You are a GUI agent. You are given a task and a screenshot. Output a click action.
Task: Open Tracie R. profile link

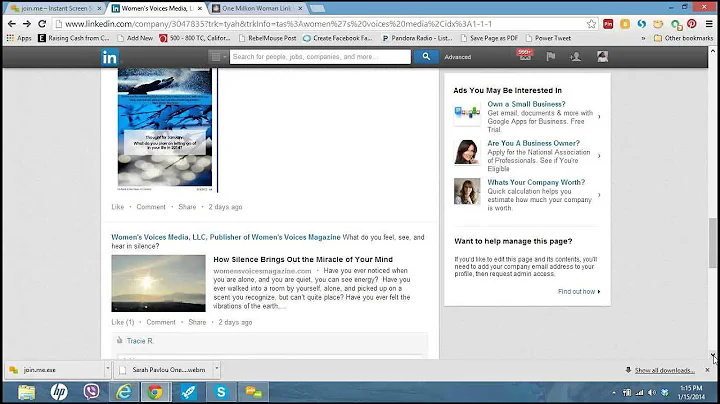coord(140,341)
